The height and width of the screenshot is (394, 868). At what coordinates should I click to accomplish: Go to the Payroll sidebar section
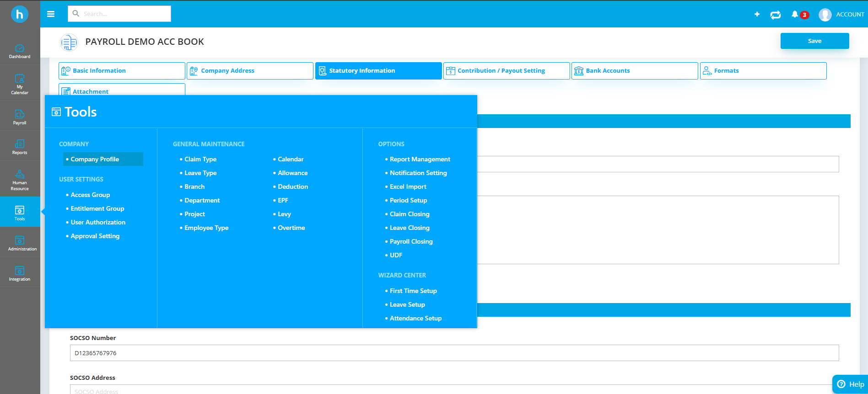(x=20, y=117)
